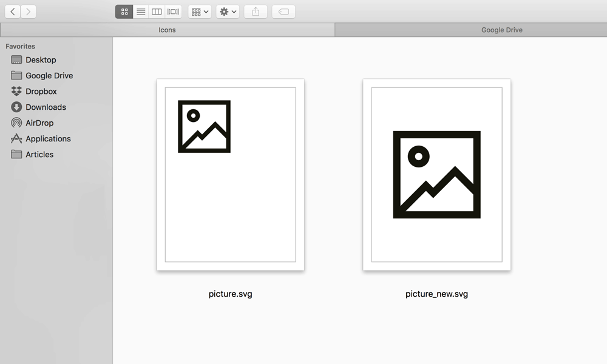Click the Edit Tags toolbar button
Screen dimensions: 607x364
(283, 12)
